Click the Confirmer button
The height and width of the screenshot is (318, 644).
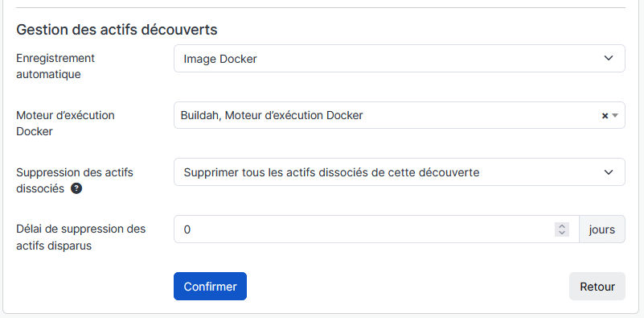(x=211, y=287)
